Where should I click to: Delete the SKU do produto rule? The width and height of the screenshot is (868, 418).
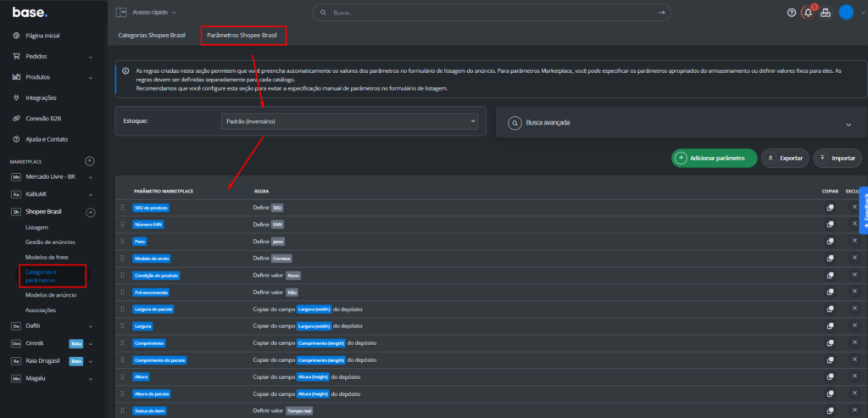click(x=854, y=207)
